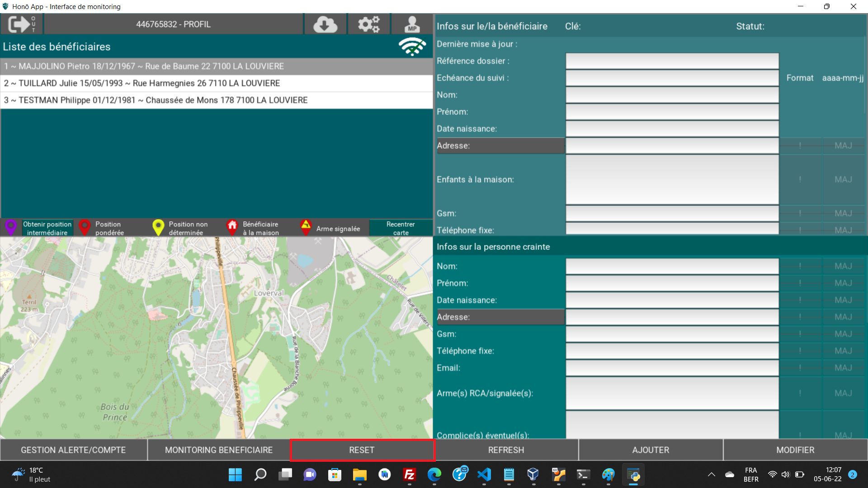Open GESTION ALERTE/COMPTE tab
This screenshot has height=488, width=868.
tap(73, 450)
